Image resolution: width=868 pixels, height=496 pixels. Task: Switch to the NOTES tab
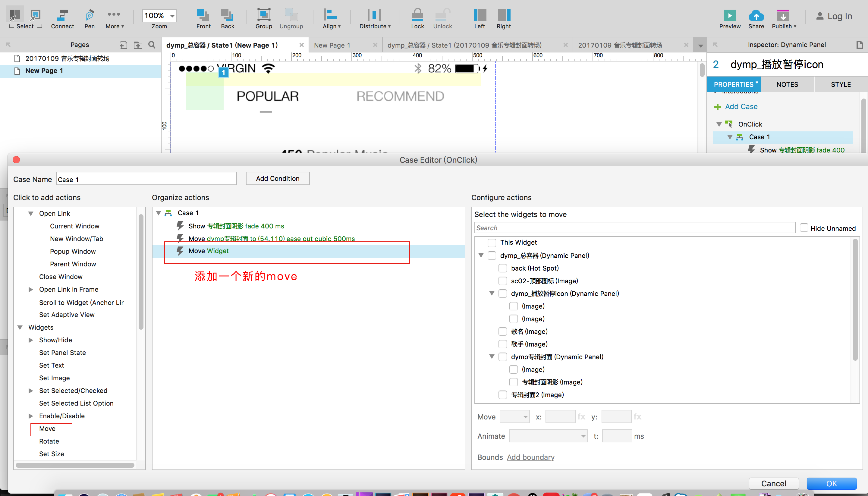click(787, 84)
